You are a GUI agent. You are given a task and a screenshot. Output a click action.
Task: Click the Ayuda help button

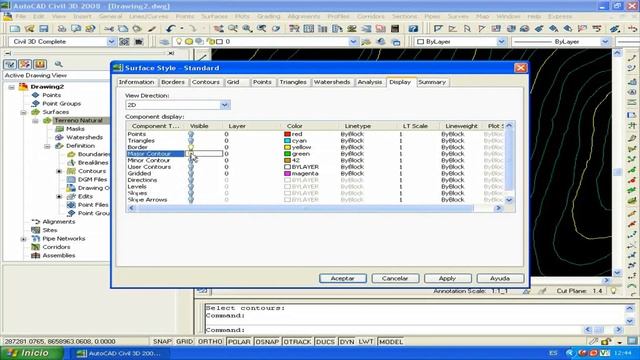(x=500, y=278)
